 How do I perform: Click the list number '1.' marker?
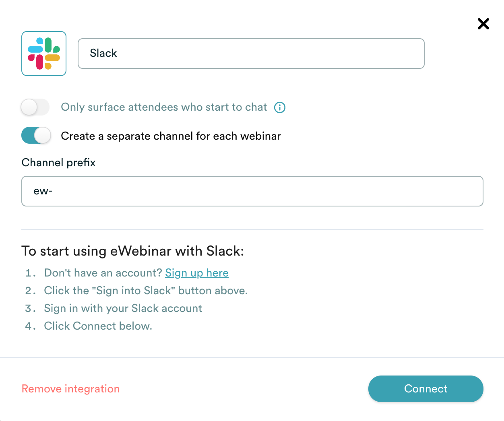point(30,273)
